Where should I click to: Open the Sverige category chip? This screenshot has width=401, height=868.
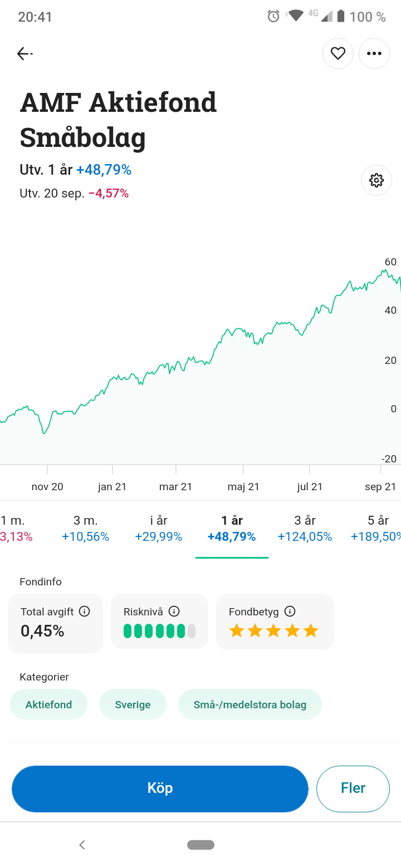click(133, 704)
